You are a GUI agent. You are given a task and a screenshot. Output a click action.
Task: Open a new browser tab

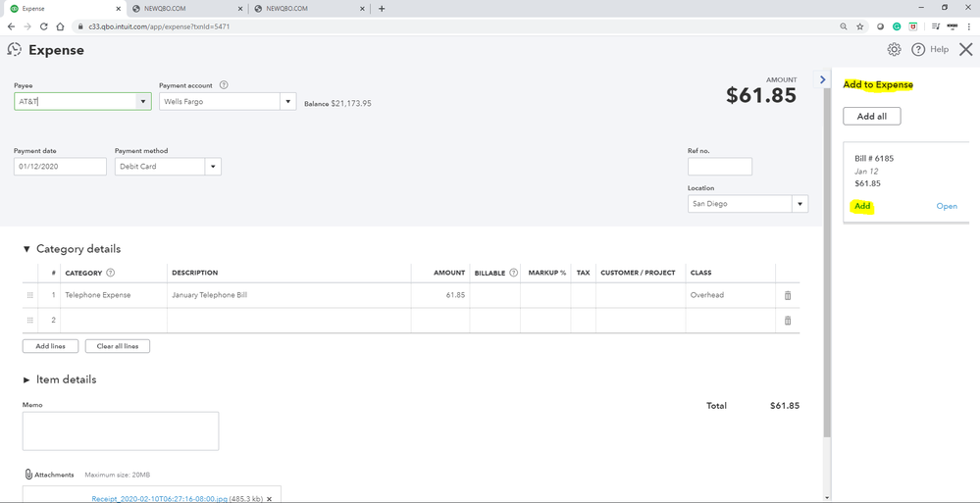coord(382,9)
